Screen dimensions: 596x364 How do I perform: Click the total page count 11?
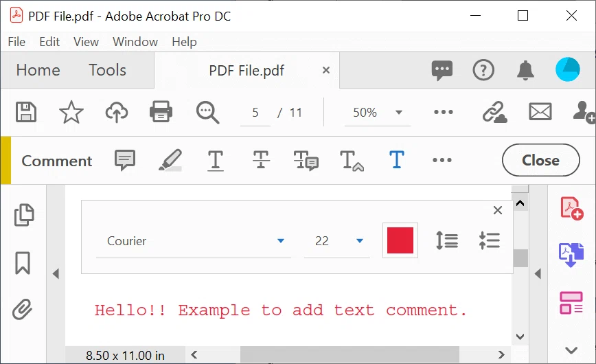pyautogui.click(x=296, y=113)
